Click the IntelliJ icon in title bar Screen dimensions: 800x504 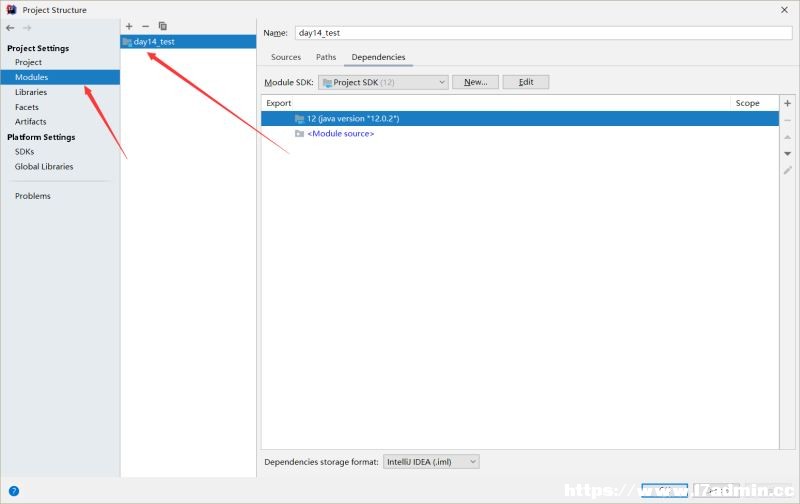pyautogui.click(x=11, y=9)
